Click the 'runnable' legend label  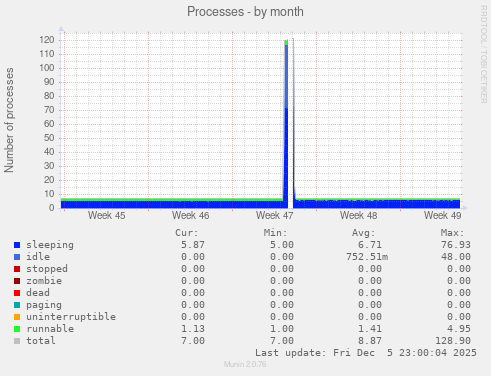coord(50,329)
